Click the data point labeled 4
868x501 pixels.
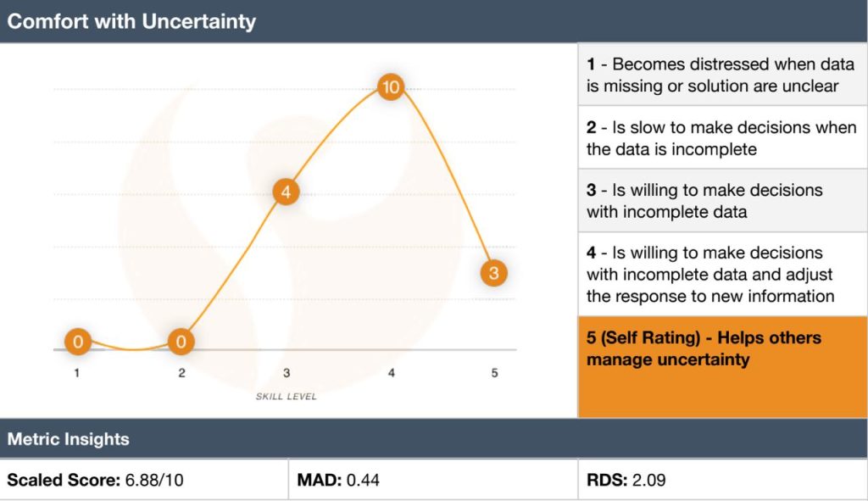[x=287, y=192]
